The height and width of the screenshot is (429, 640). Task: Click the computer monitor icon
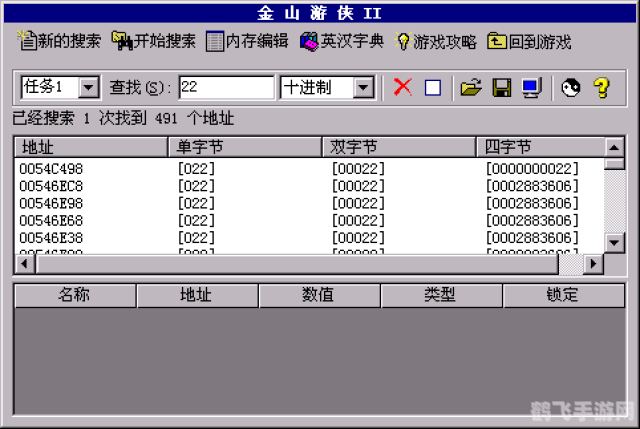(532, 87)
